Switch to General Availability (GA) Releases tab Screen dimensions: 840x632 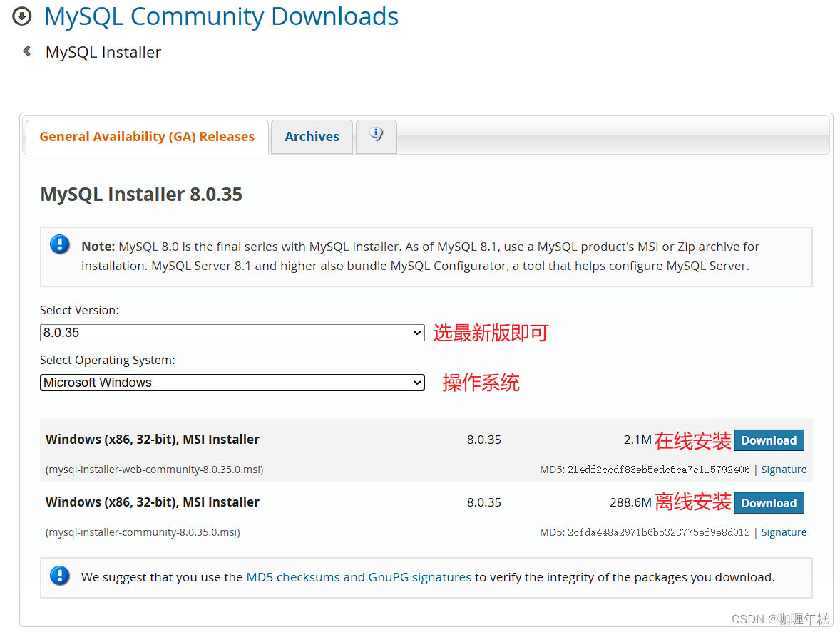click(x=147, y=137)
